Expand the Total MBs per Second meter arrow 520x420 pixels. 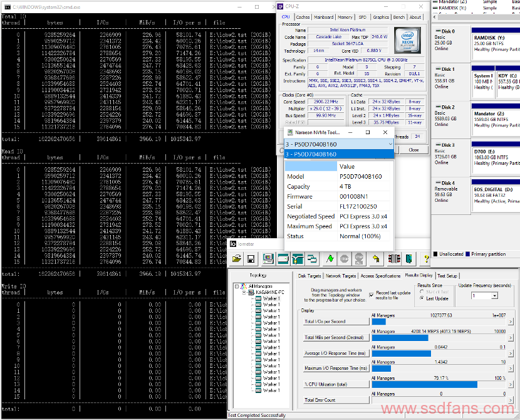tap(510, 337)
